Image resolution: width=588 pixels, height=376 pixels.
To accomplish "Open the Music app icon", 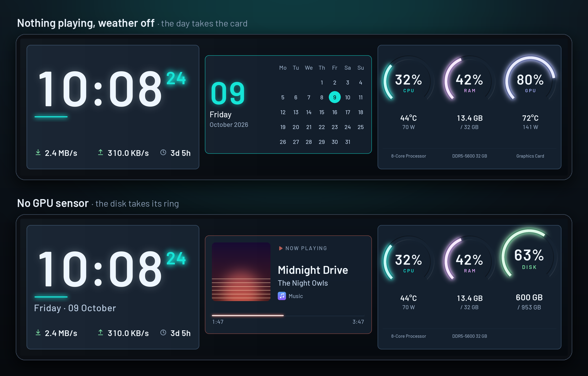I will click(x=282, y=296).
